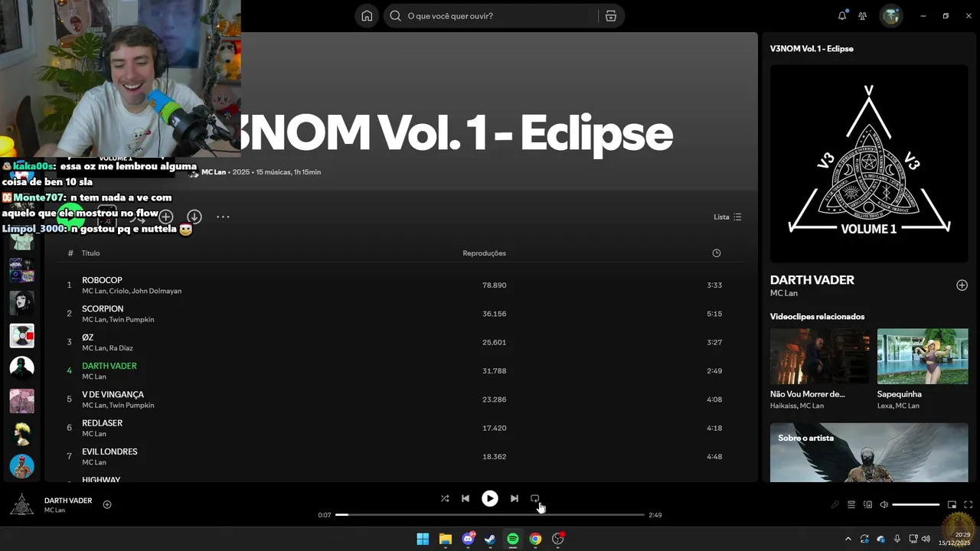The width and height of the screenshot is (980, 551).
Task: Open Connect to a device
Action: tap(868, 505)
